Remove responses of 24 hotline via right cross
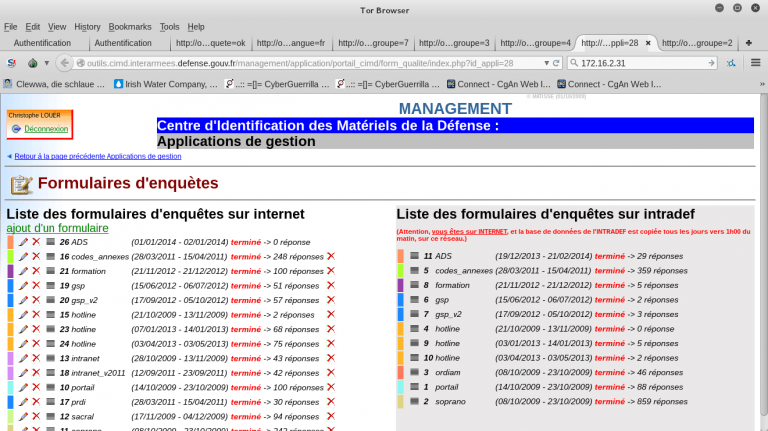 331,343
